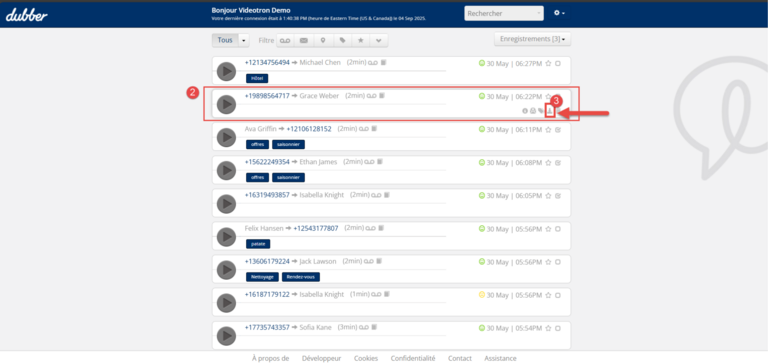Screen dimensions: 768x364
Task: Click the Nettoyage tag
Action: pyautogui.click(x=263, y=277)
